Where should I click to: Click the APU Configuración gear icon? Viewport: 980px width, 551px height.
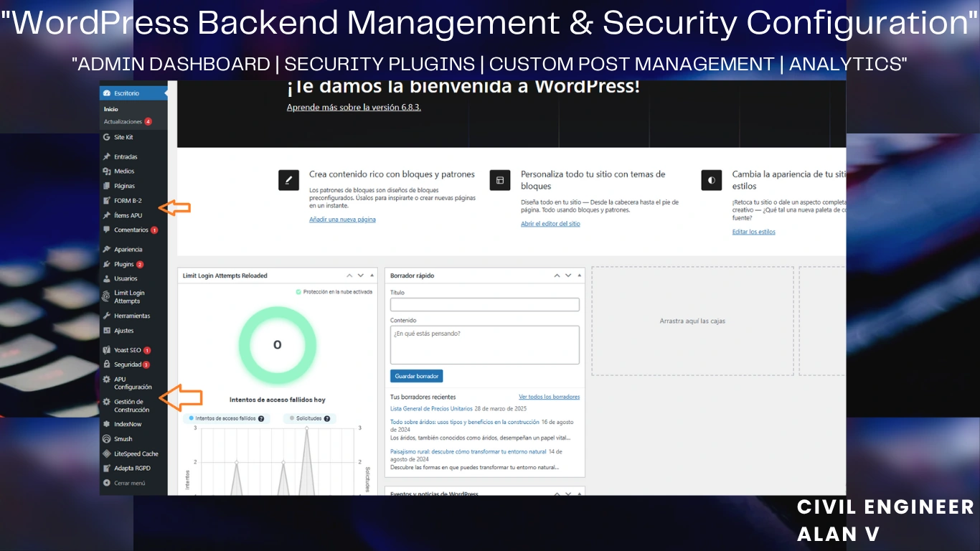(x=107, y=380)
